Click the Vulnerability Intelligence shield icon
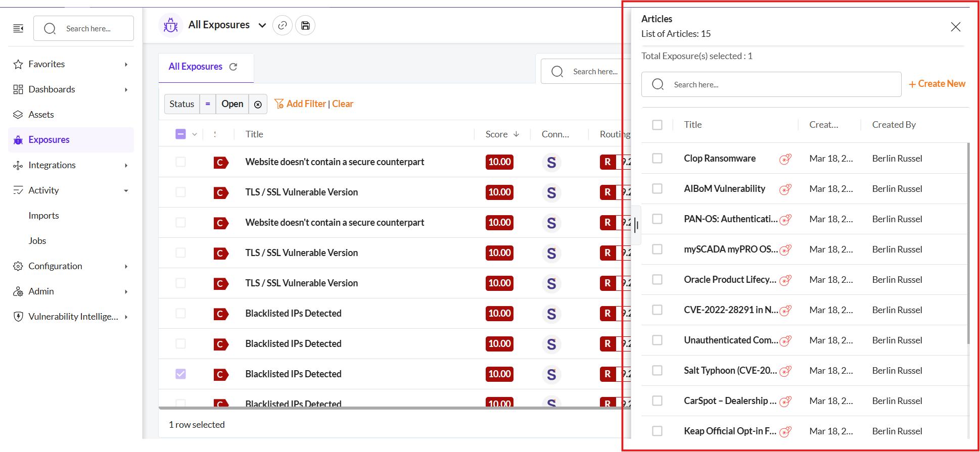980x452 pixels. click(x=18, y=317)
